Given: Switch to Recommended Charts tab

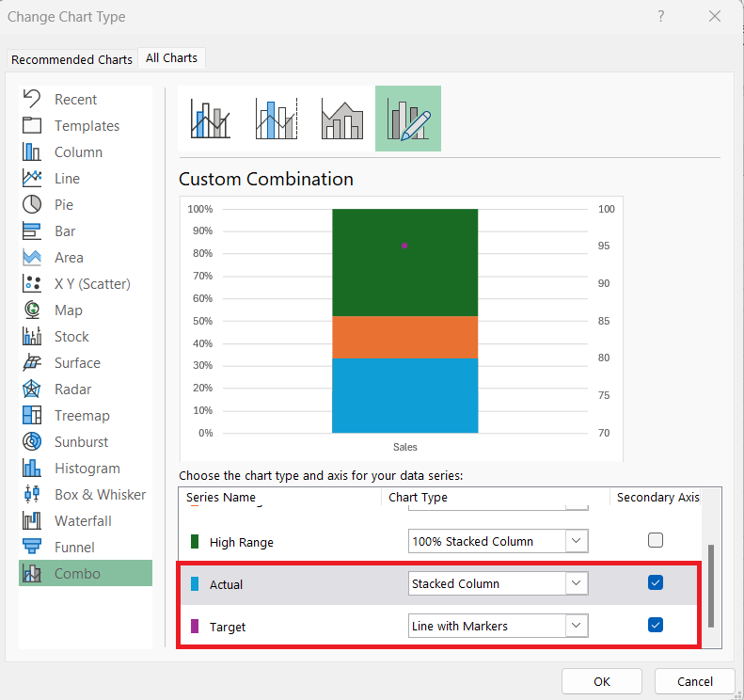Looking at the screenshot, I should coord(71,59).
